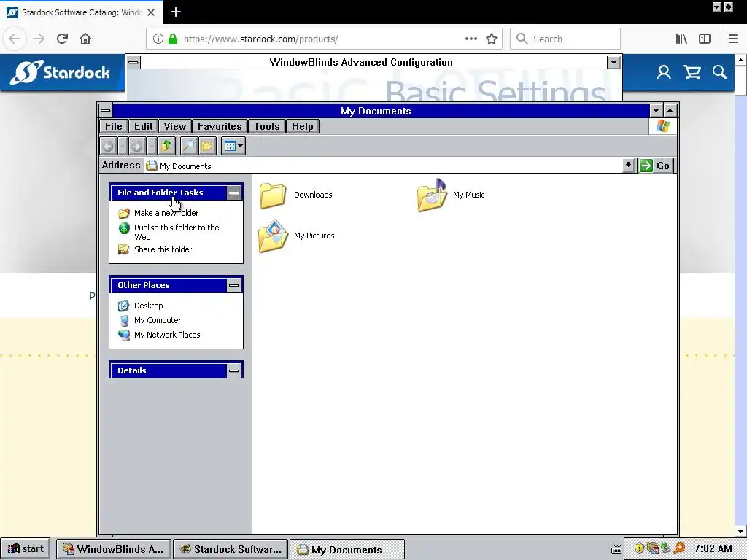Click the Explorer Back arrow button

click(x=108, y=146)
